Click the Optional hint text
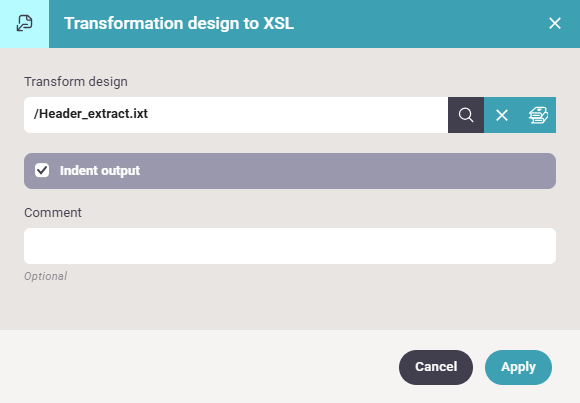This screenshot has height=403, width=580. tap(45, 276)
